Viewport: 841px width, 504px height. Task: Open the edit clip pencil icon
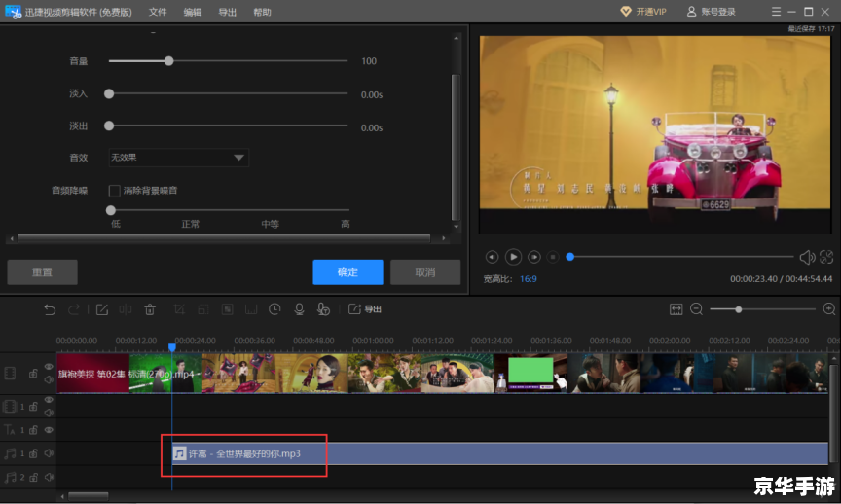[x=102, y=309]
